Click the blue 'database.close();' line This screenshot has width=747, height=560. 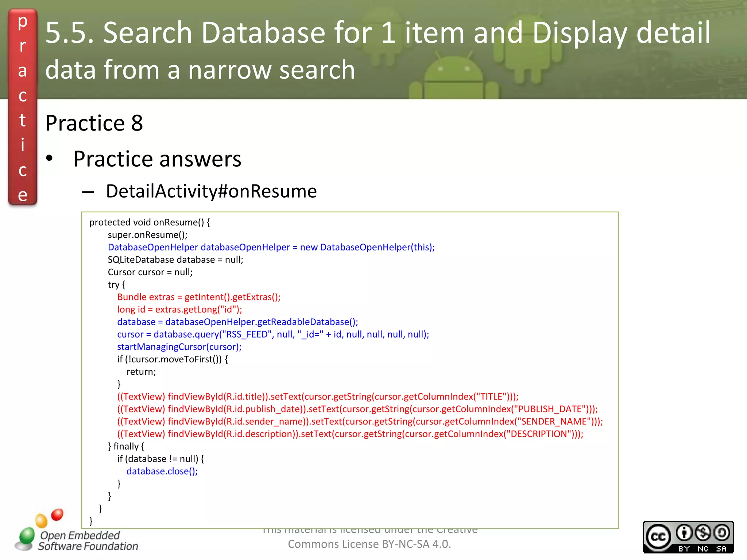pyautogui.click(x=162, y=471)
